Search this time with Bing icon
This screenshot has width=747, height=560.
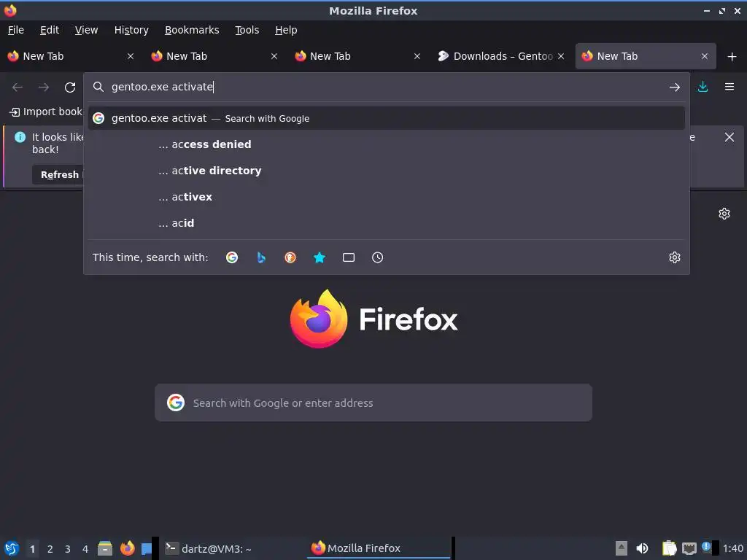[261, 257]
